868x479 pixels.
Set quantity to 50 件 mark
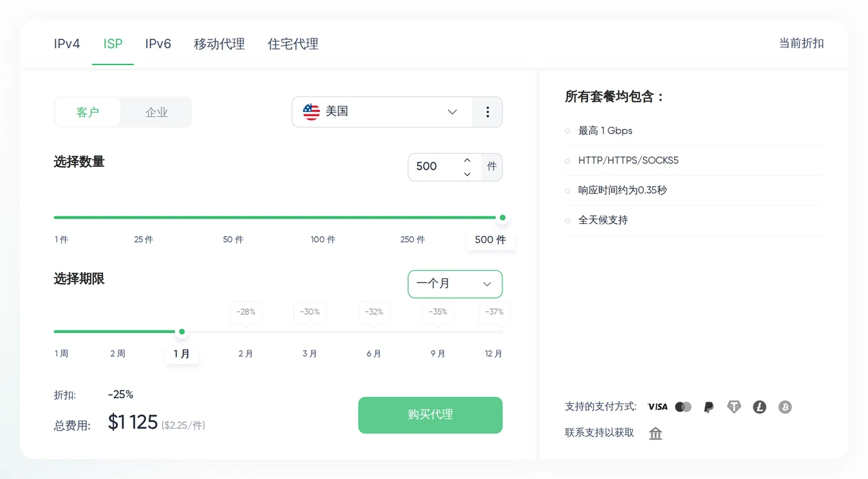(x=233, y=240)
